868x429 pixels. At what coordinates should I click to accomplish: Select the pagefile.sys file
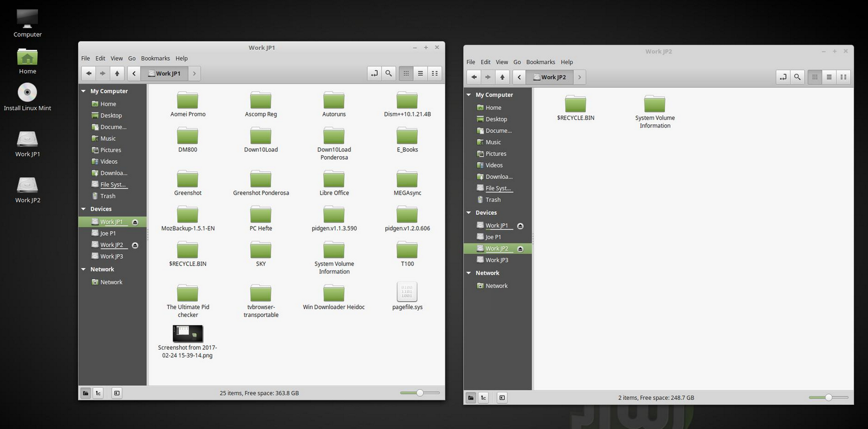(x=407, y=297)
